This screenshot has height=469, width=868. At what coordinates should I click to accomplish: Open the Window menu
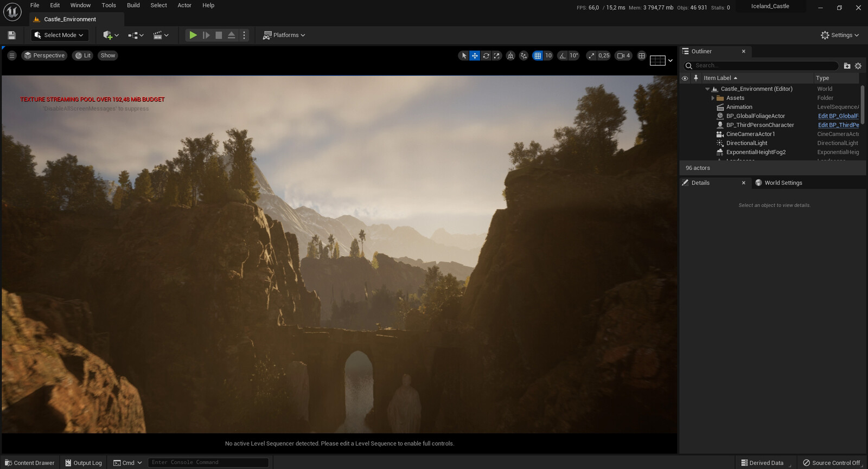tap(80, 5)
